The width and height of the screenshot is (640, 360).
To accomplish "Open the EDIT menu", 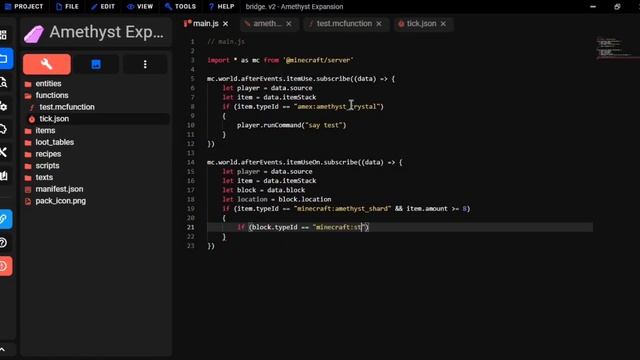I will click(103, 7).
